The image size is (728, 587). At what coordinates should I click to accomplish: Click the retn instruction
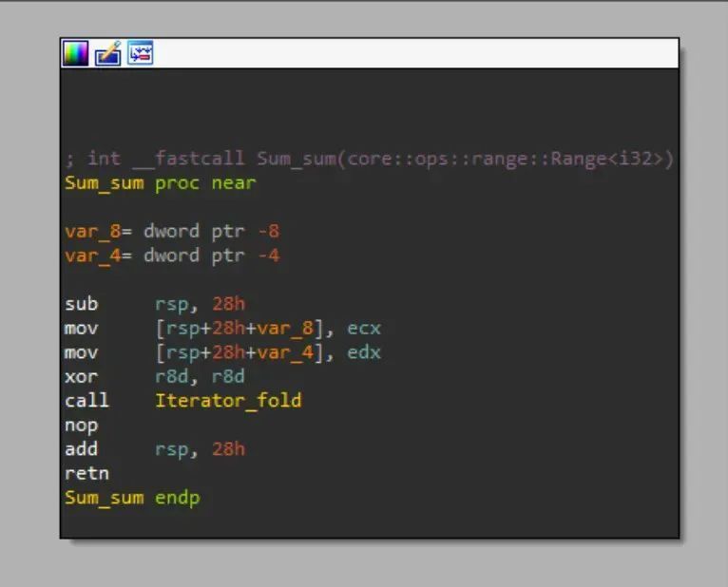86,473
